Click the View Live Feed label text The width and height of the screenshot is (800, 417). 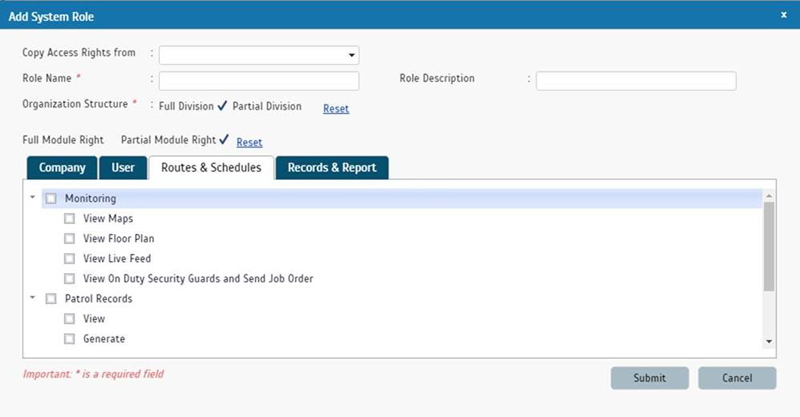point(117,259)
